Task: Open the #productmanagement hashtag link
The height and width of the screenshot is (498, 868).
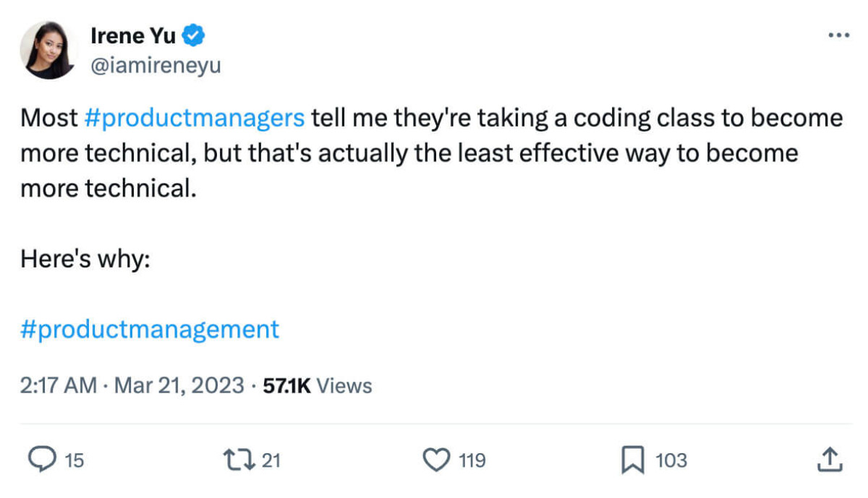Action: pos(150,330)
